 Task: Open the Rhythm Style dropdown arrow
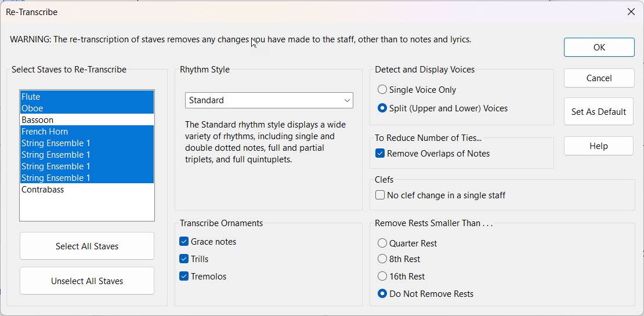tap(347, 100)
